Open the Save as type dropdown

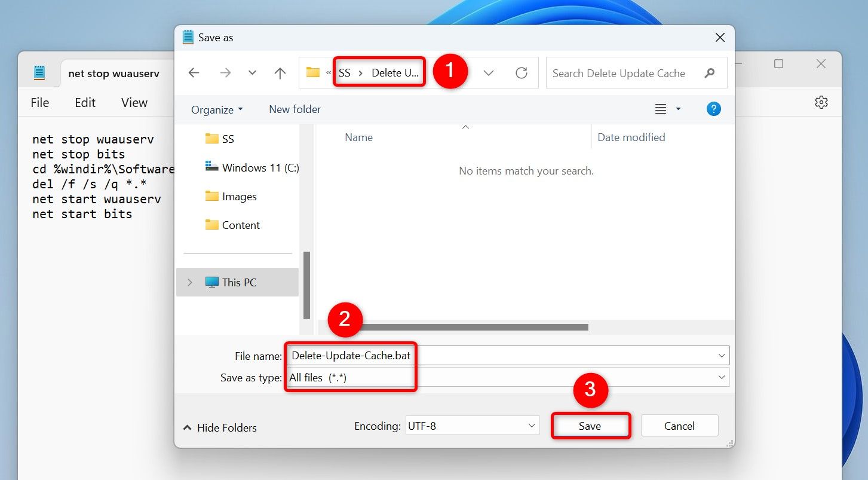(722, 377)
